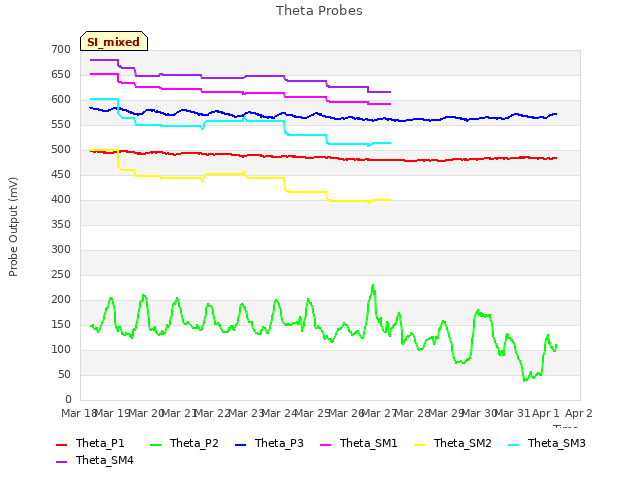This screenshot has height=480, width=640.
Task: Click the Mar 31 x-axis date label
Action: click(x=512, y=413)
